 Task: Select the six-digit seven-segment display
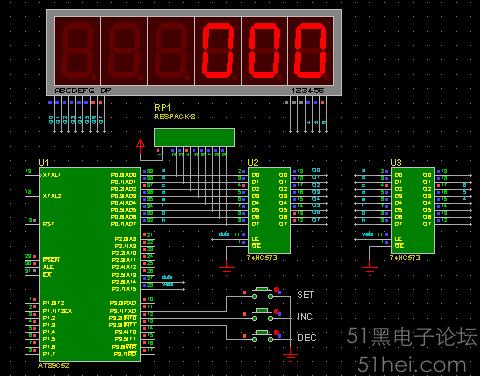pyautogui.click(x=194, y=53)
